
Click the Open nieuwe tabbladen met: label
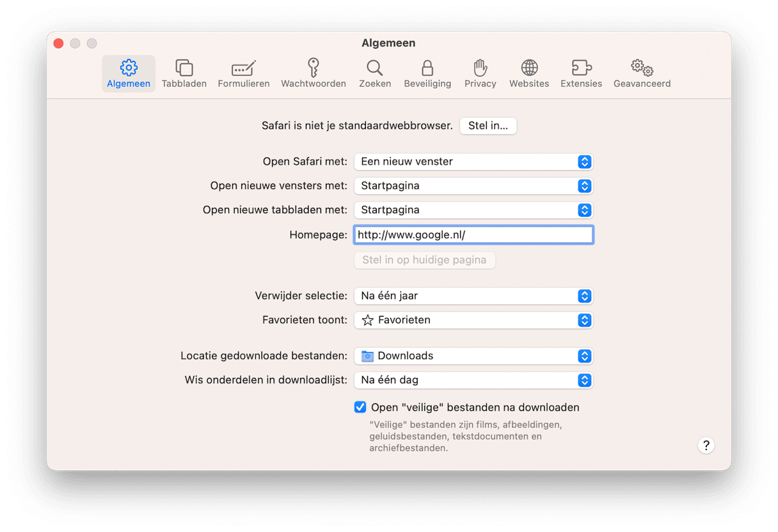point(275,210)
